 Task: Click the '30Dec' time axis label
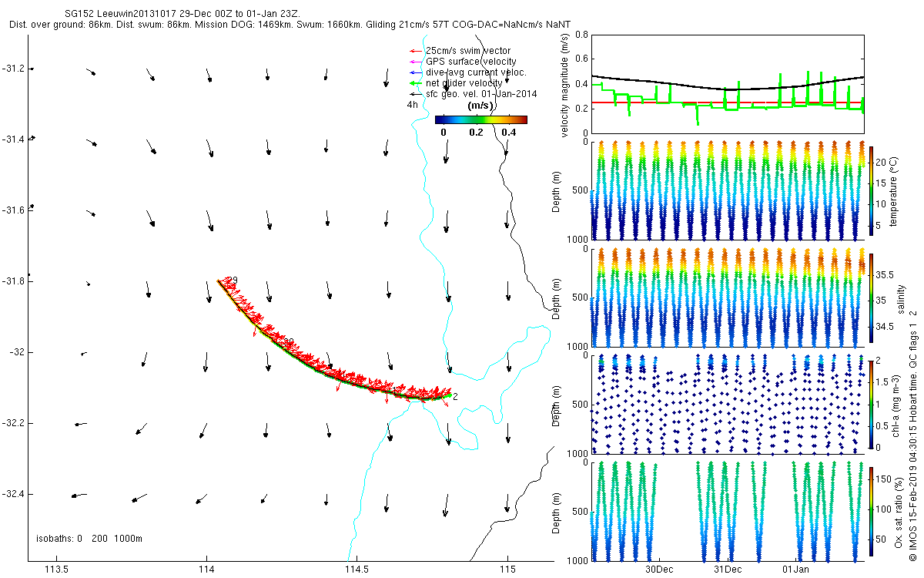(x=659, y=570)
